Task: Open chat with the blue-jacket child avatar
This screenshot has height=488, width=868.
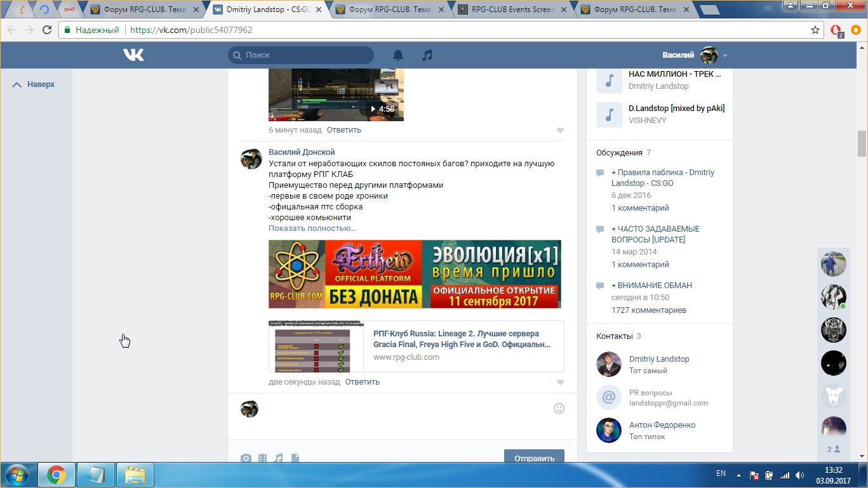Action: tap(834, 263)
